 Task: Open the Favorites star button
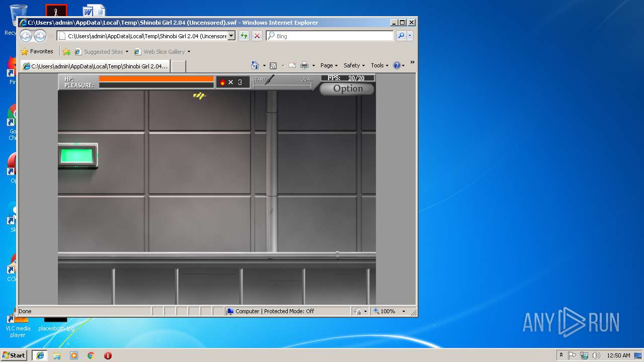37,51
